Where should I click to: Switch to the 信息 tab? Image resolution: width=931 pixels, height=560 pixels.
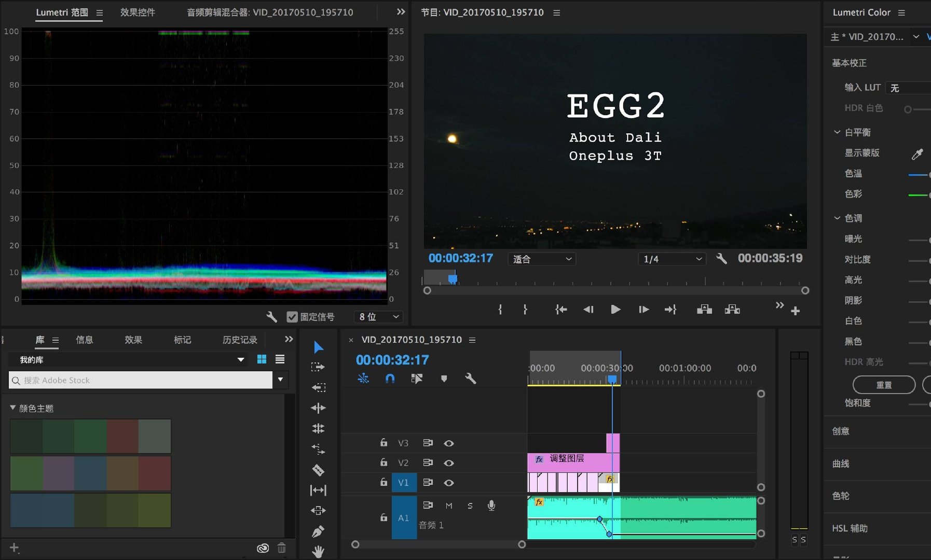coord(85,340)
